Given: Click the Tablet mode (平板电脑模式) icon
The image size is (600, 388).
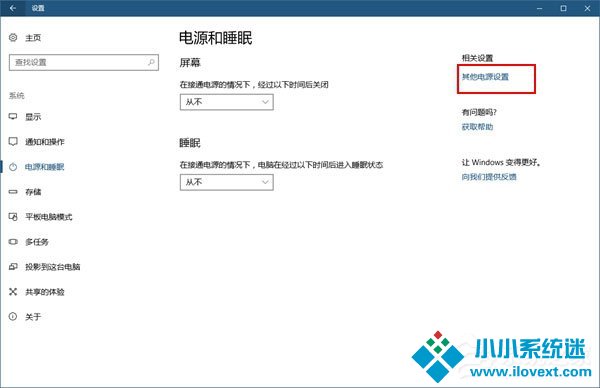Looking at the screenshot, I should tap(13, 217).
